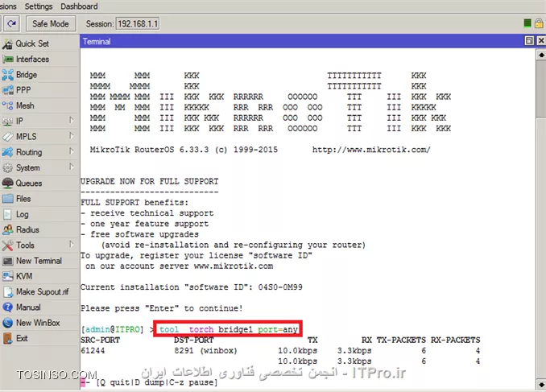Click the 8291 (winbox) DST-PORT value
546x392 pixels.
click(205, 351)
